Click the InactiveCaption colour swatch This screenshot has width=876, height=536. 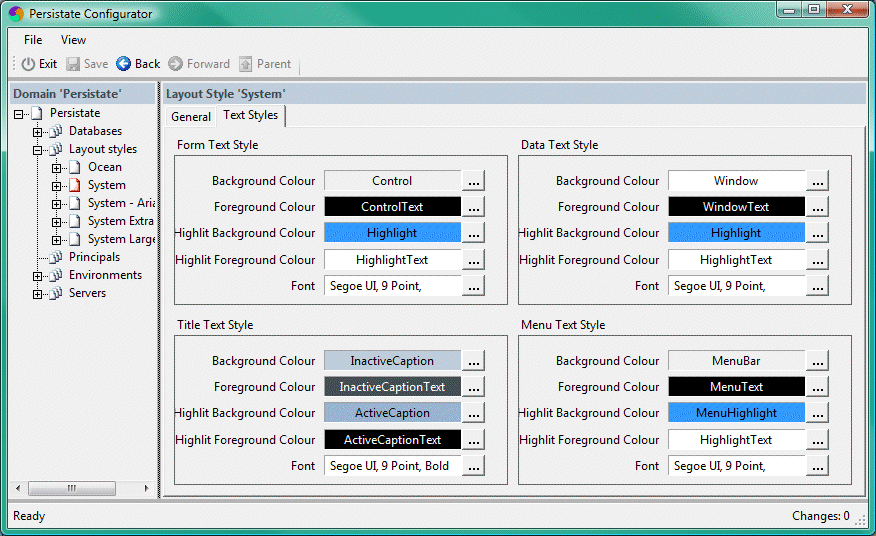[x=393, y=361]
